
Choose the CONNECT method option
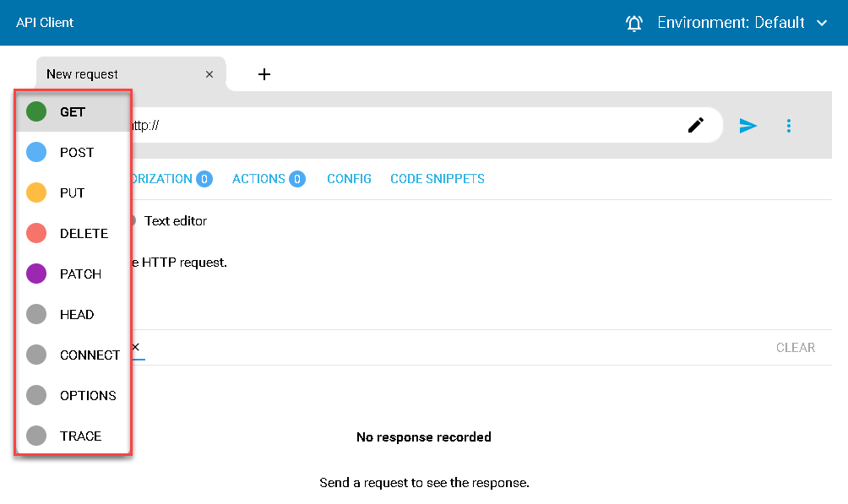click(73, 355)
